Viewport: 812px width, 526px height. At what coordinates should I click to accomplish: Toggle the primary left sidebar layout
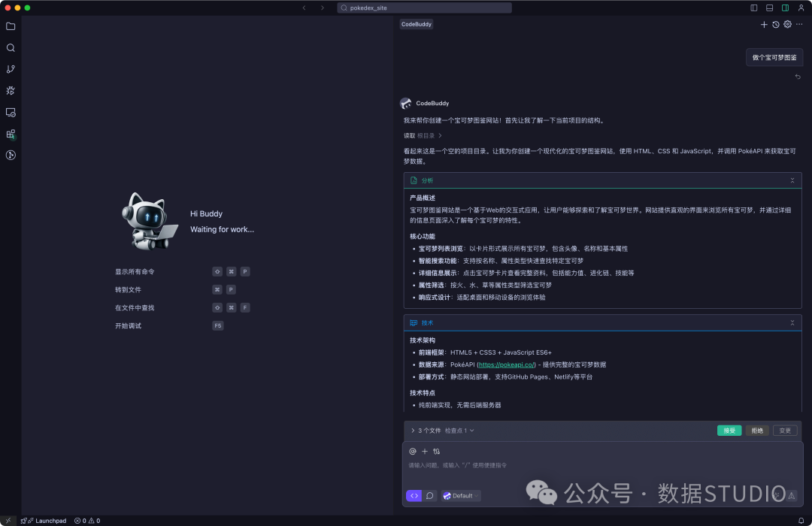coord(754,8)
